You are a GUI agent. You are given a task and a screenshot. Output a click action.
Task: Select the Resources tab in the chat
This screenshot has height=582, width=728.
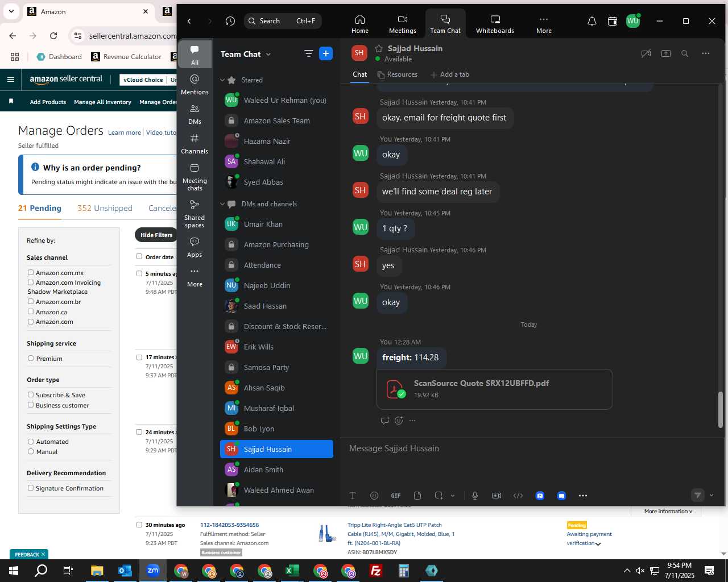(x=398, y=74)
